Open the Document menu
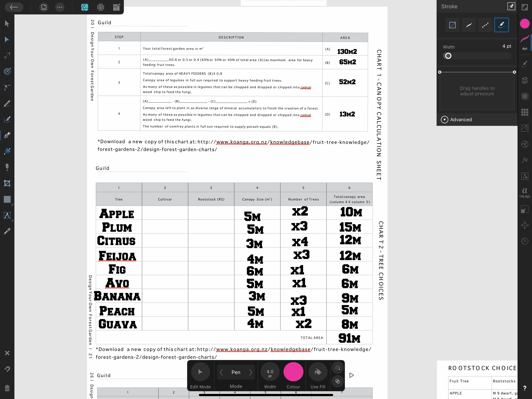532x399 pixels. 44,7
